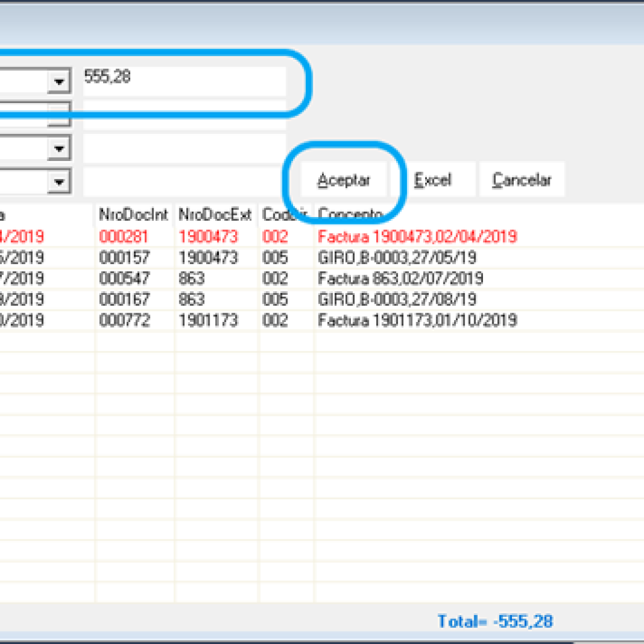This screenshot has width=644, height=644.
Task: Click the Aceptar button
Action: point(344,179)
